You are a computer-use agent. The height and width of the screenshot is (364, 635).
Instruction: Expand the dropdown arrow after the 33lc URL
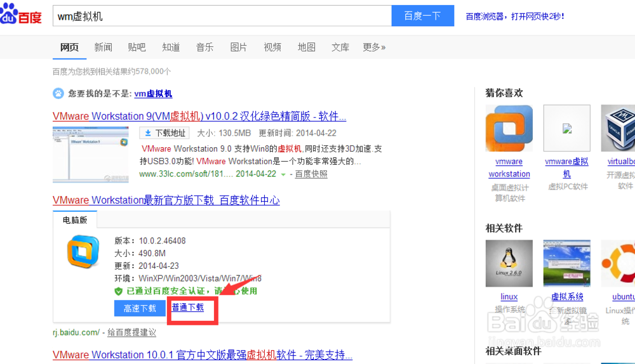(x=283, y=175)
